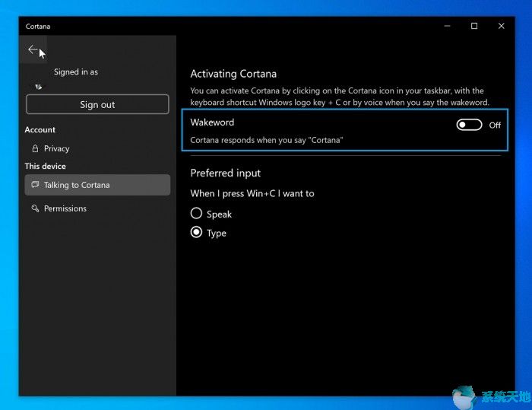The width and height of the screenshot is (532, 410).
Task: Click the "Cortana responds when you say" text
Action: coord(266,140)
